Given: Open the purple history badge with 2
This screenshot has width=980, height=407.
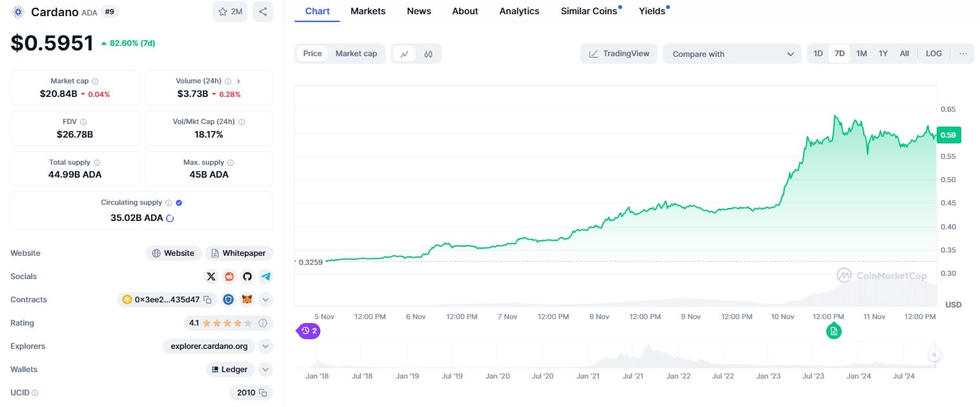Looking at the screenshot, I should (x=309, y=331).
